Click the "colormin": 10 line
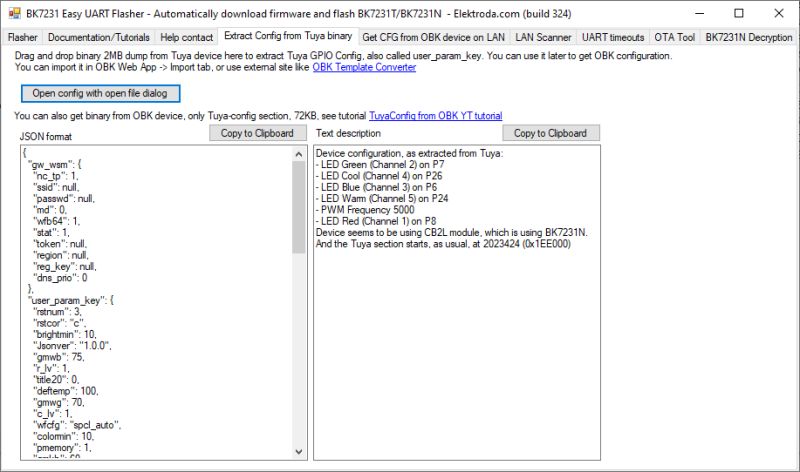This screenshot has width=800, height=472. click(x=64, y=436)
